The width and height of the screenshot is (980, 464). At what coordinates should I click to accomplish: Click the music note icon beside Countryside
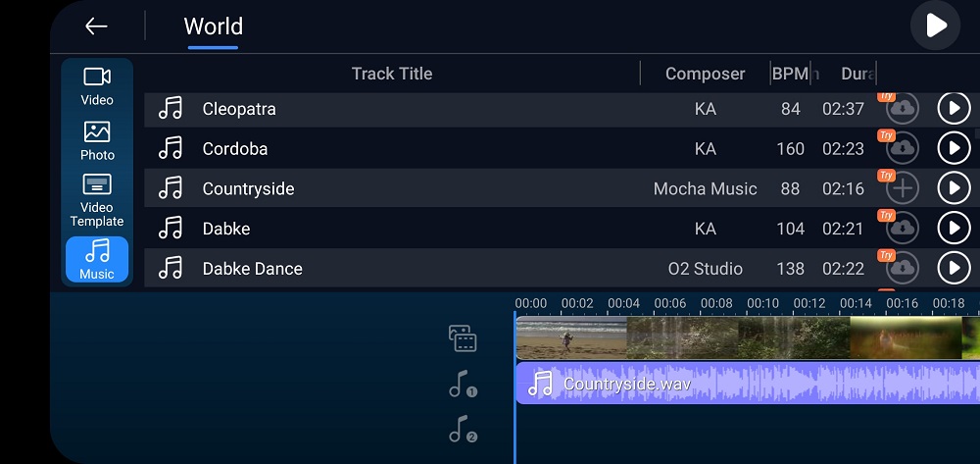(170, 188)
